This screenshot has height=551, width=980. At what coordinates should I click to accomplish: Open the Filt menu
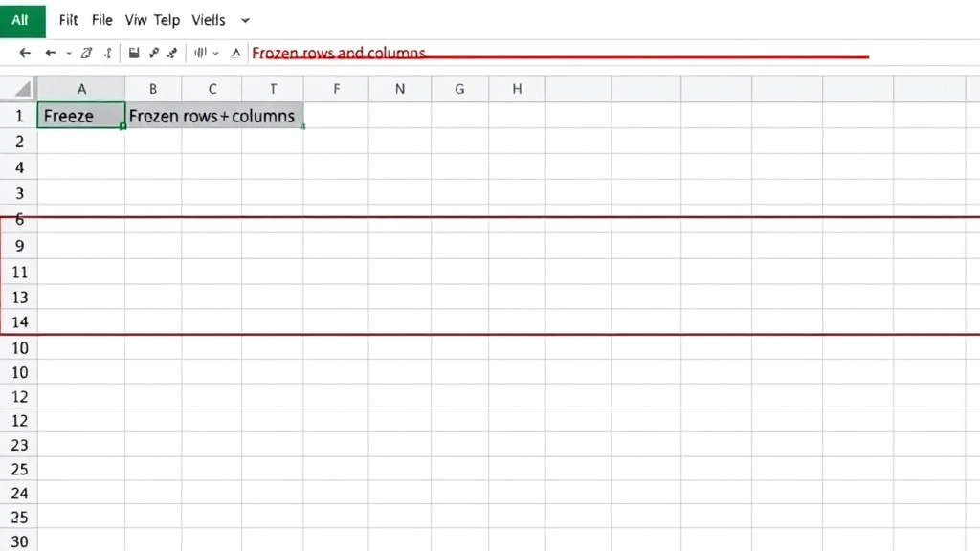[69, 20]
